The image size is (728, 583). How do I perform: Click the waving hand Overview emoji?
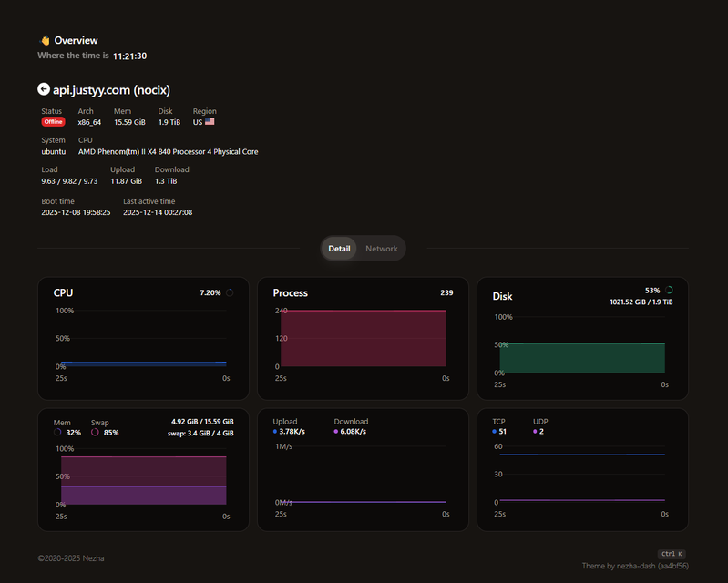coord(45,40)
